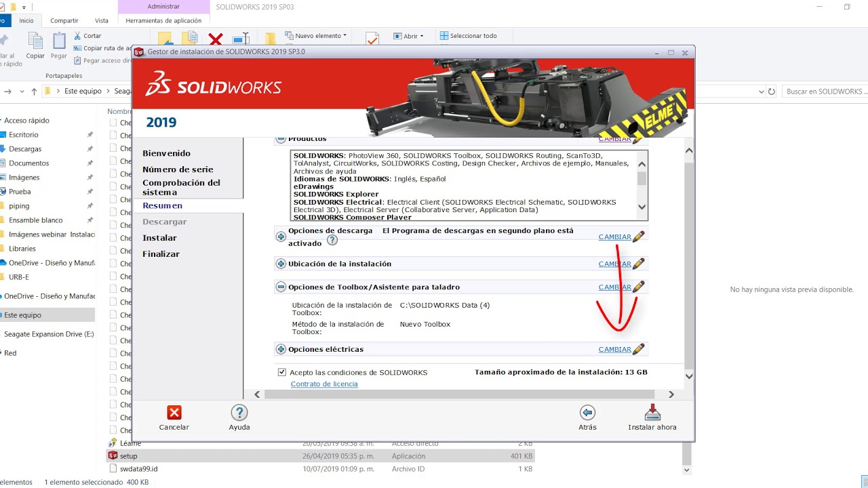Open the Contrato de licencia link
The image size is (868, 488).
coord(324,384)
